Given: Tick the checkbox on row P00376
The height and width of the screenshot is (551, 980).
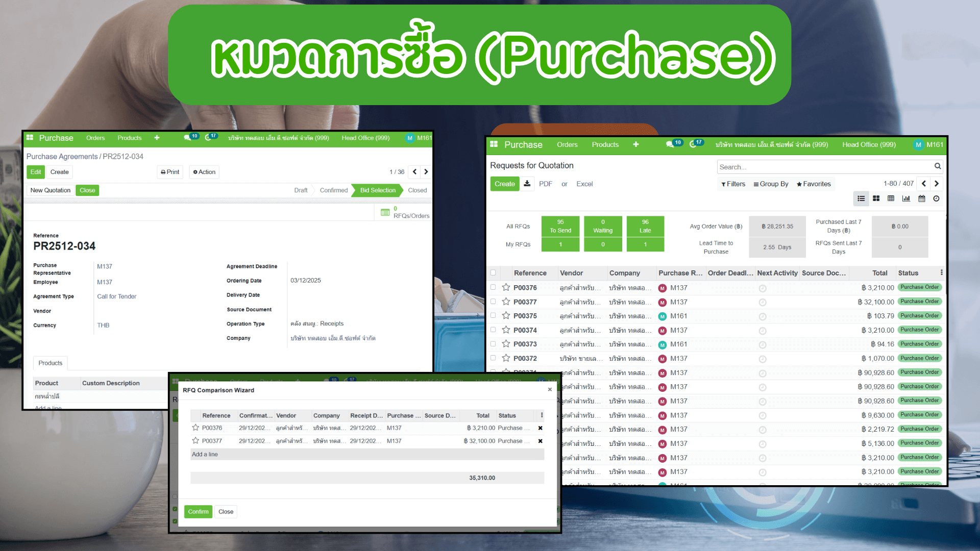Looking at the screenshot, I should coord(493,287).
